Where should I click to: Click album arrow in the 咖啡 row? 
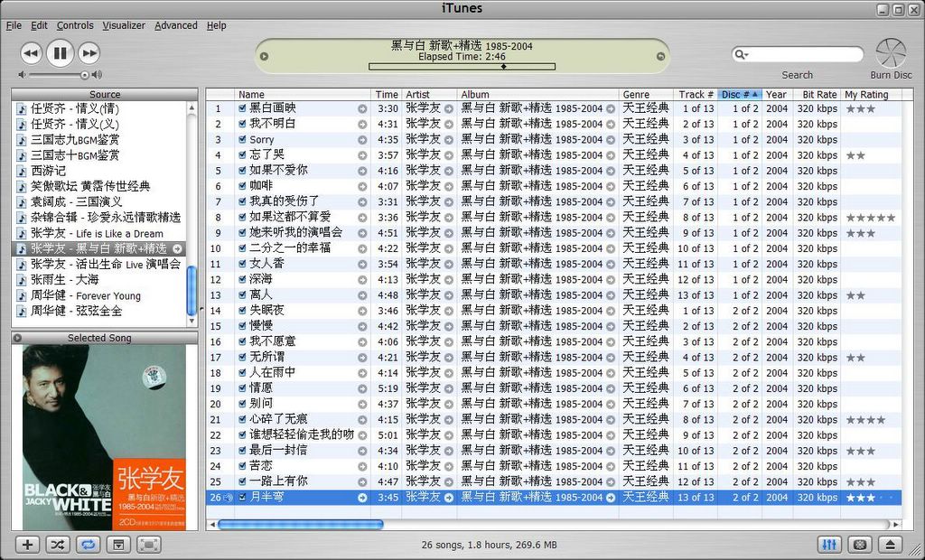pos(611,186)
